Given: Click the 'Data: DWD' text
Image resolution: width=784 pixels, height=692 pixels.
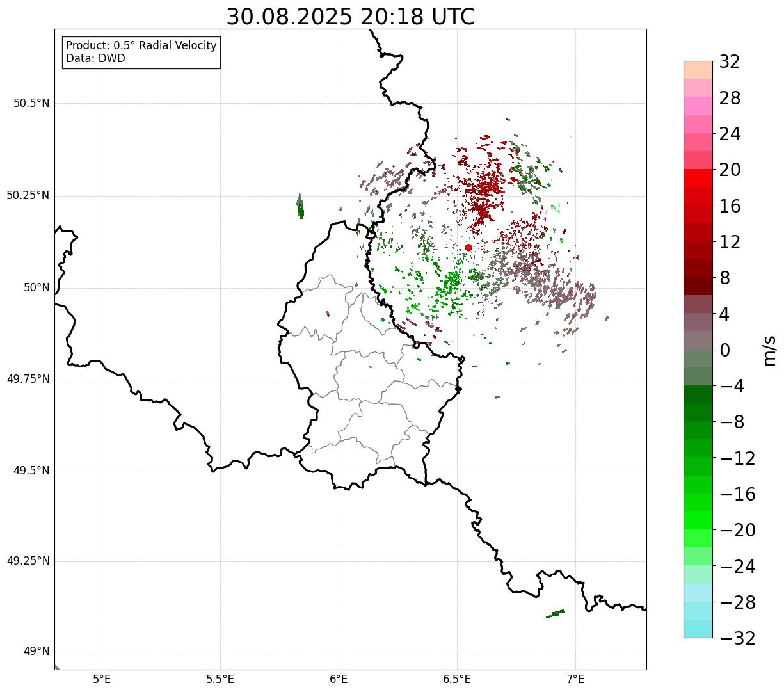Looking at the screenshot, I should coord(96,58).
